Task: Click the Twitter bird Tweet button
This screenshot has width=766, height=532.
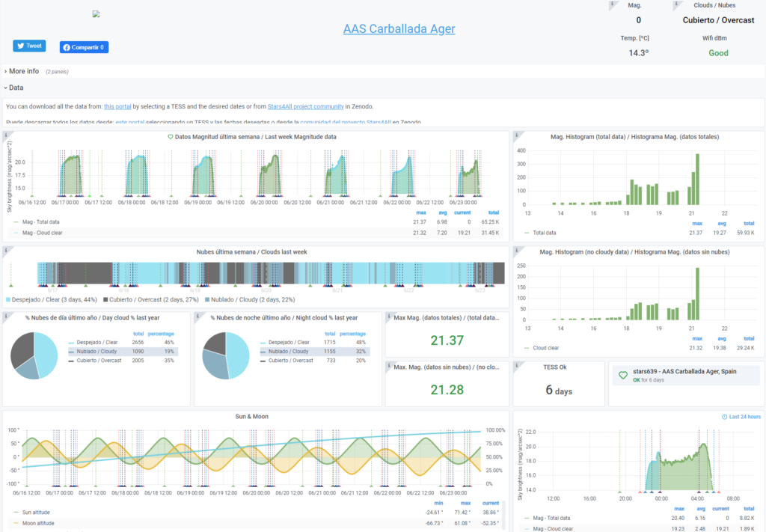Action: 29,46
